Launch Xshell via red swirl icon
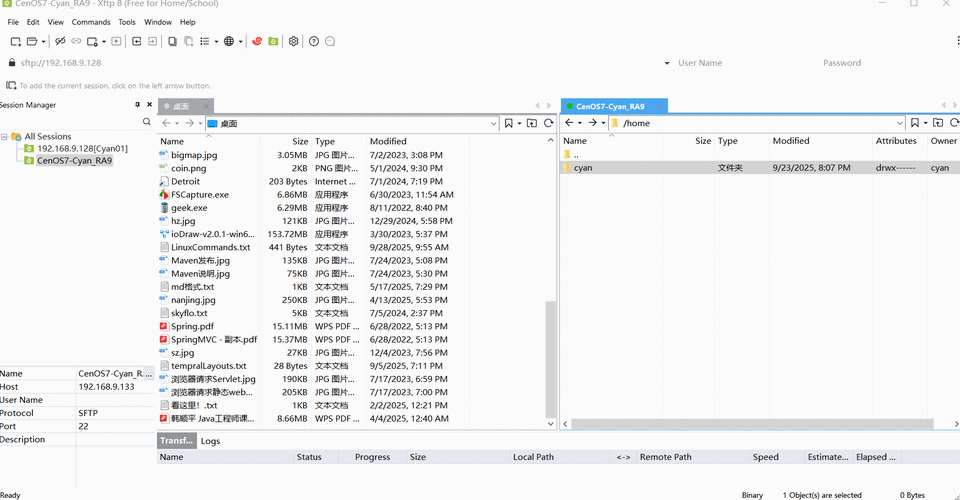The width and height of the screenshot is (960, 500). (257, 41)
